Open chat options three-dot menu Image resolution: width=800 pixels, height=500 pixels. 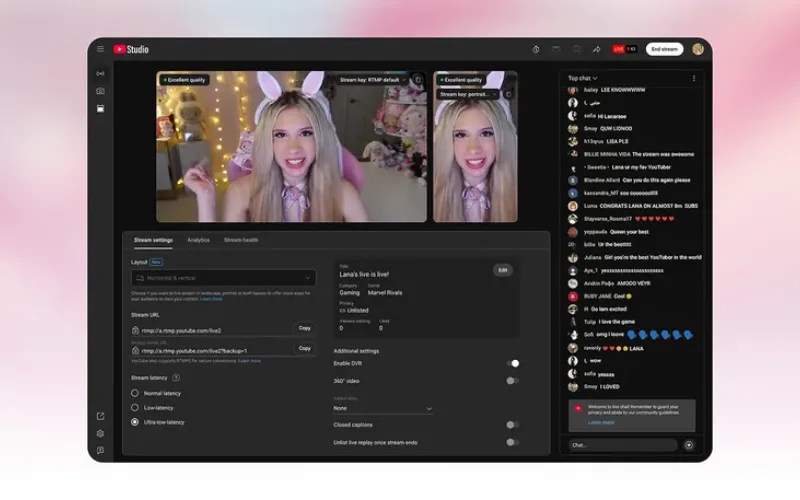tap(694, 78)
